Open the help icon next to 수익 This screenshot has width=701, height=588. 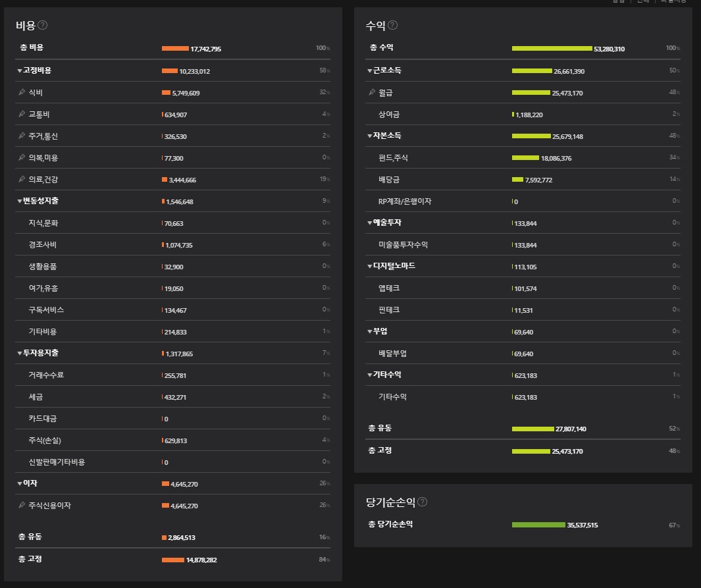coord(392,25)
